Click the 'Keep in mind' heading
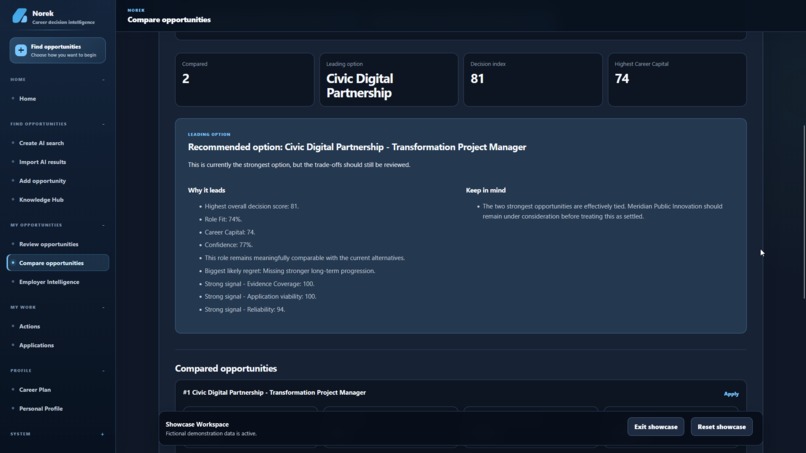The image size is (806, 453). [x=486, y=190]
